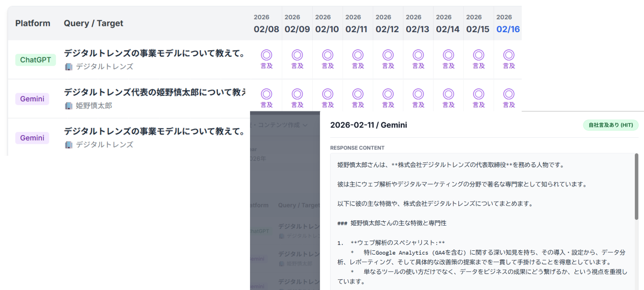Click line beginning 彼は主にウェブ解析やデジタルマーケティング
This screenshot has height=290, width=644.
[462, 184]
